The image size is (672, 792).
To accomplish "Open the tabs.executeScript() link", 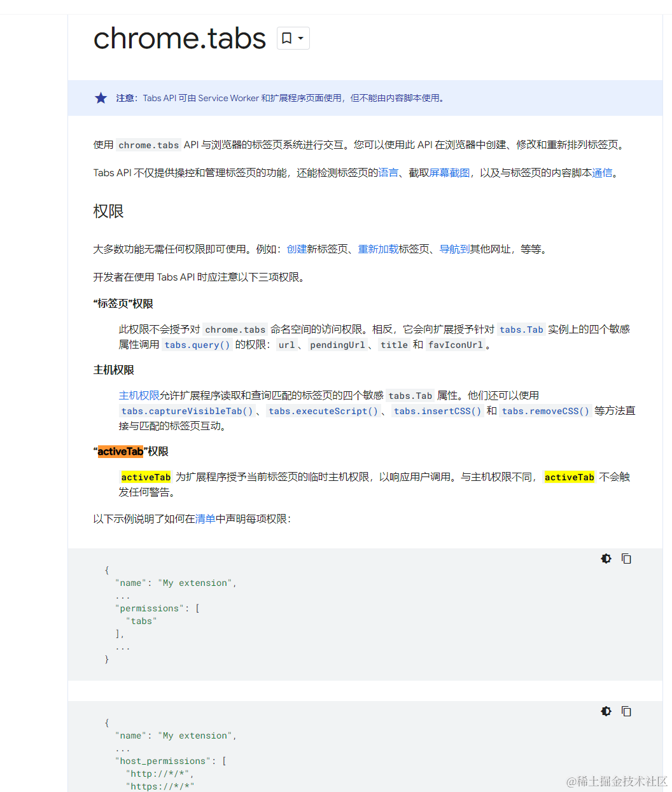I will click(x=323, y=411).
